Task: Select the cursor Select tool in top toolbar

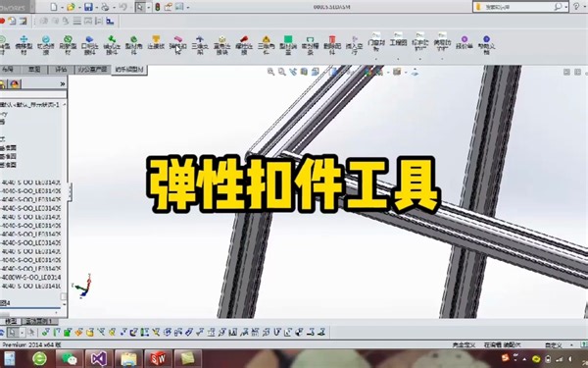Action: point(139,7)
